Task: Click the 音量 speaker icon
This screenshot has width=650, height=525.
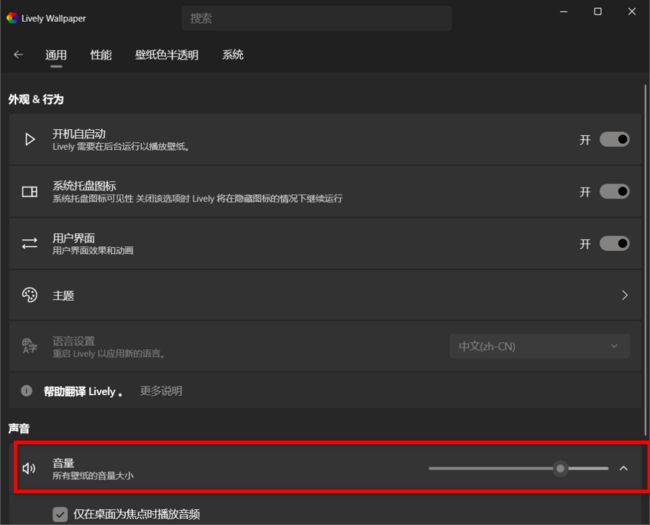Action: [29, 468]
